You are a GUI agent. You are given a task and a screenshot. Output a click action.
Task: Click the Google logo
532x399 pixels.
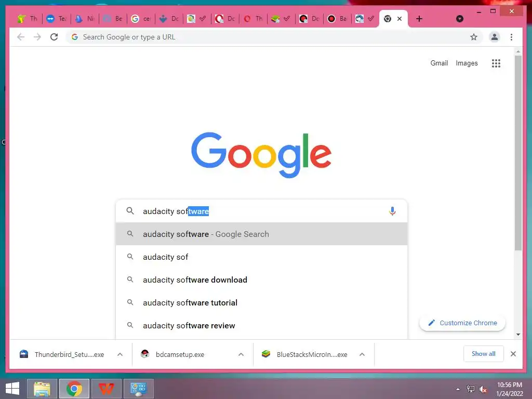pos(261,155)
